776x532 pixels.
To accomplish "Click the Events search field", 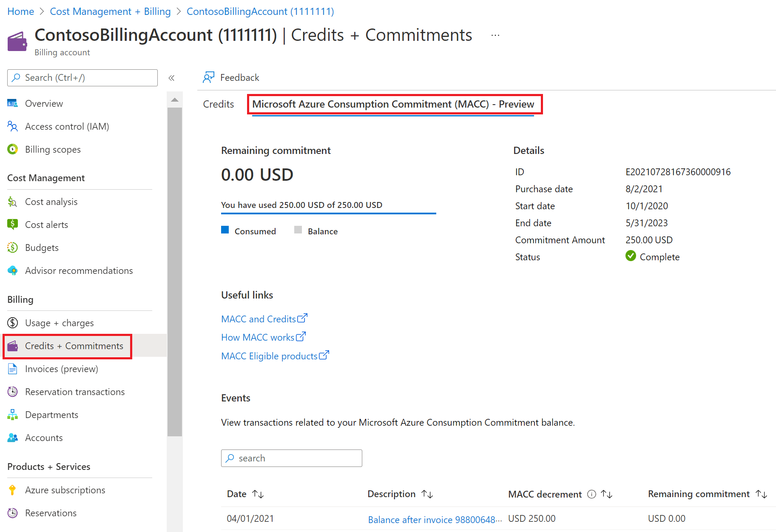I will (292, 458).
